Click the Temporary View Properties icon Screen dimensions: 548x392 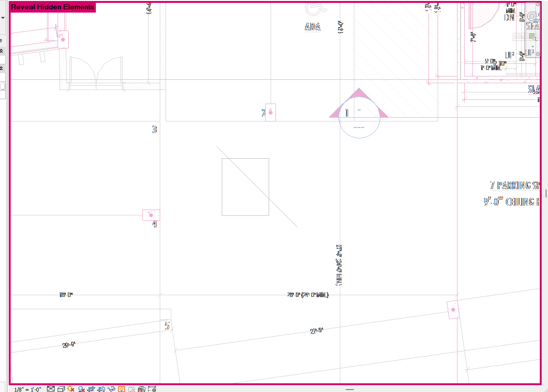click(x=133, y=388)
